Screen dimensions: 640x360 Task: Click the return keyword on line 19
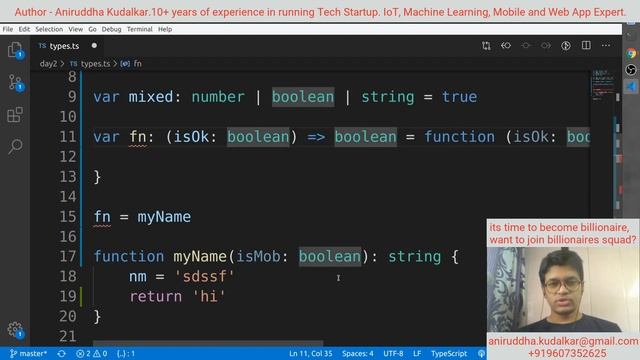(x=156, y=297)
